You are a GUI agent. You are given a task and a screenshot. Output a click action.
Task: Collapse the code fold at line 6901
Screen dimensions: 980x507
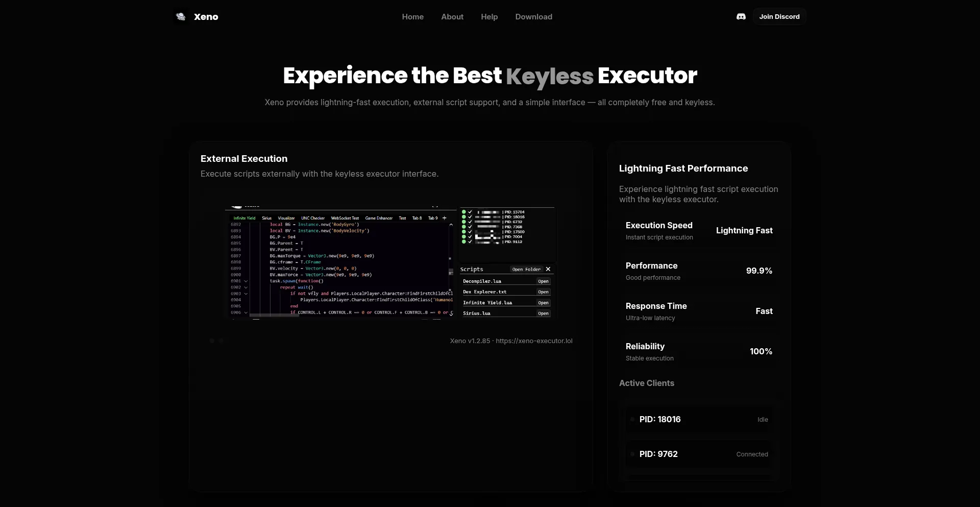[x=246, y=281]
